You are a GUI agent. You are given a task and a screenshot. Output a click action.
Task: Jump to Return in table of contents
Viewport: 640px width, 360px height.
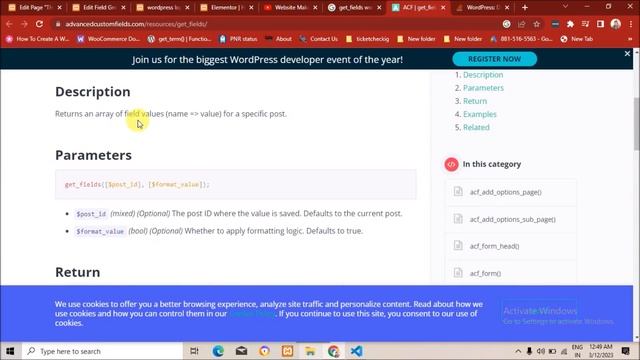(475, 101)
